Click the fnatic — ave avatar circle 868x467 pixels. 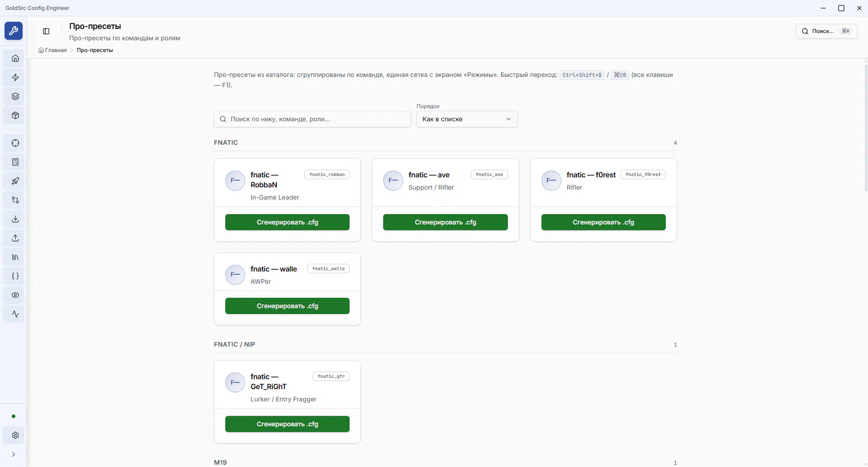[x=393, y=181]
